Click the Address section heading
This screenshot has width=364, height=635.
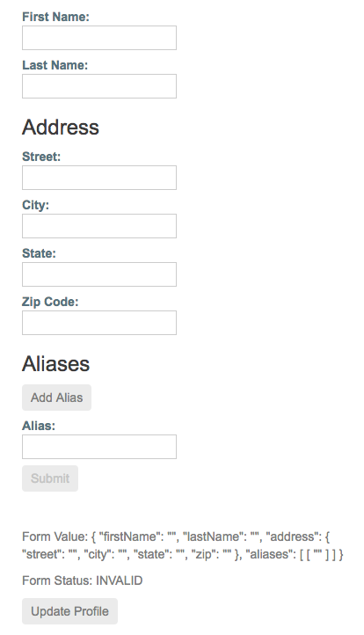click(x=61, y=127)
